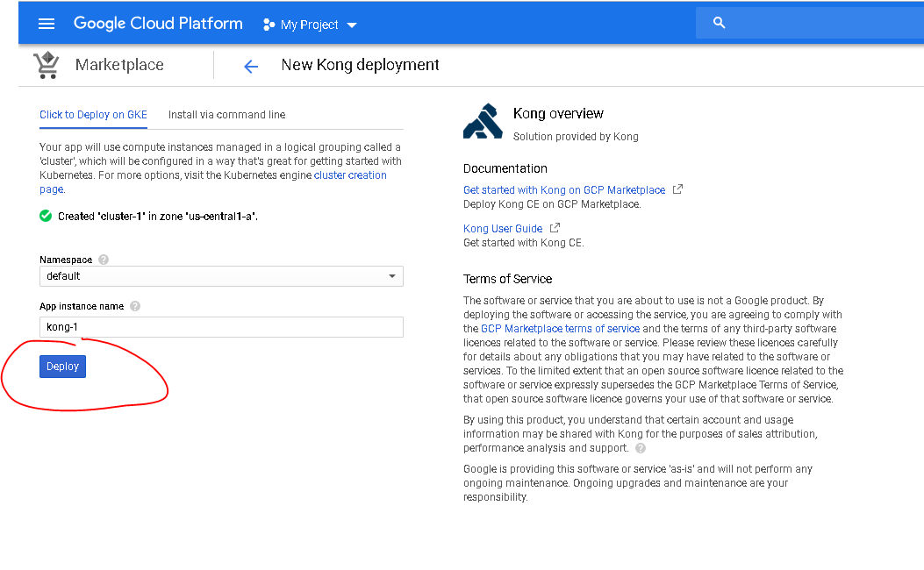This screenshot has height=570, width=924.
Task: Open GCP Marketplace terms of service link
Action: tap(560, 329)
